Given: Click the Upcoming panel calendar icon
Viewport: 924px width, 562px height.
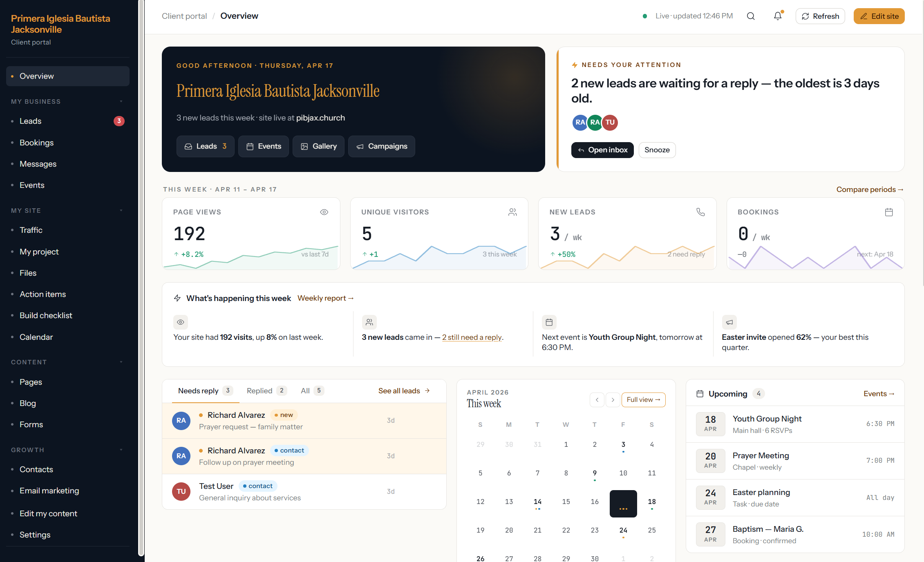Looking at the screenshot, I should click(700, 393).
